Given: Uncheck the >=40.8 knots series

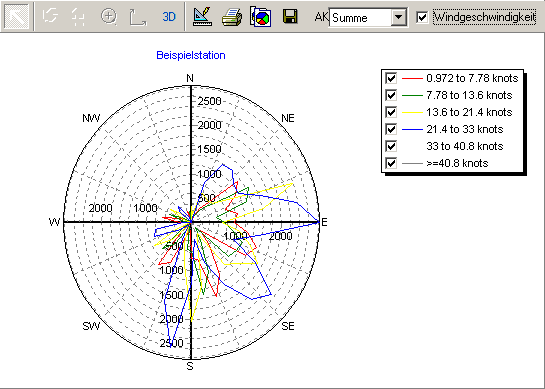Looking at the screenshot, I should coord(391,163).
